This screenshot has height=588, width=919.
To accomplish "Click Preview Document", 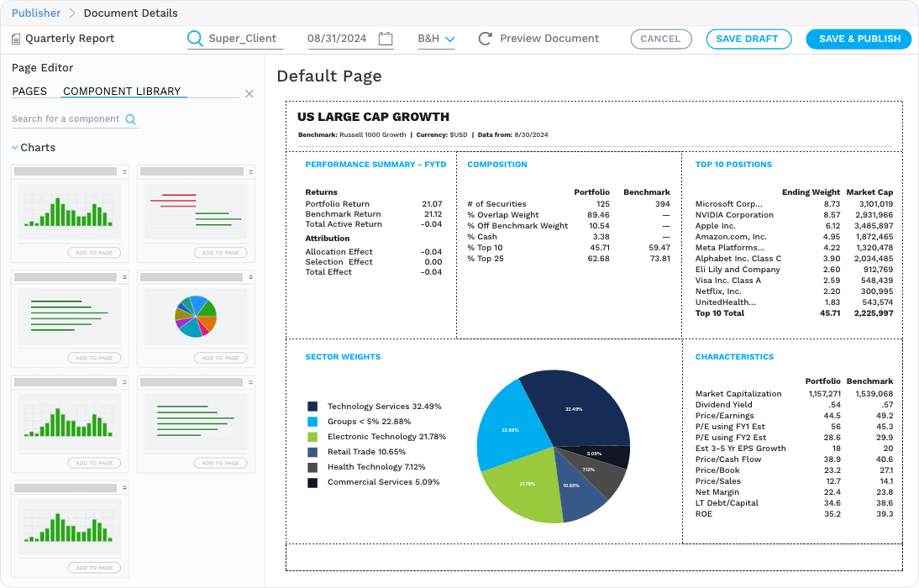I will click(549, 38).
